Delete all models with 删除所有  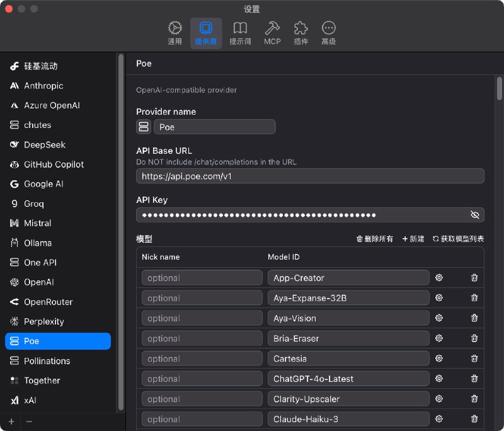point(374,239)
